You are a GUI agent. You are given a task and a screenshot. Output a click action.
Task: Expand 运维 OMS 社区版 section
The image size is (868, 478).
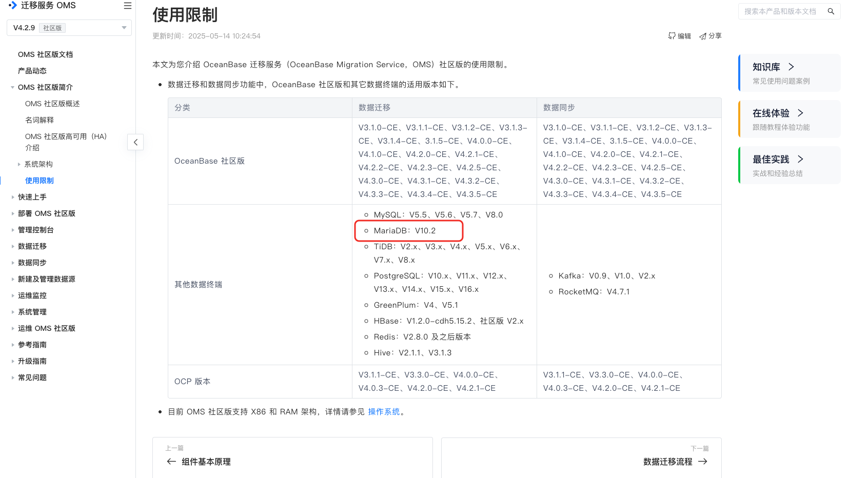12,328
